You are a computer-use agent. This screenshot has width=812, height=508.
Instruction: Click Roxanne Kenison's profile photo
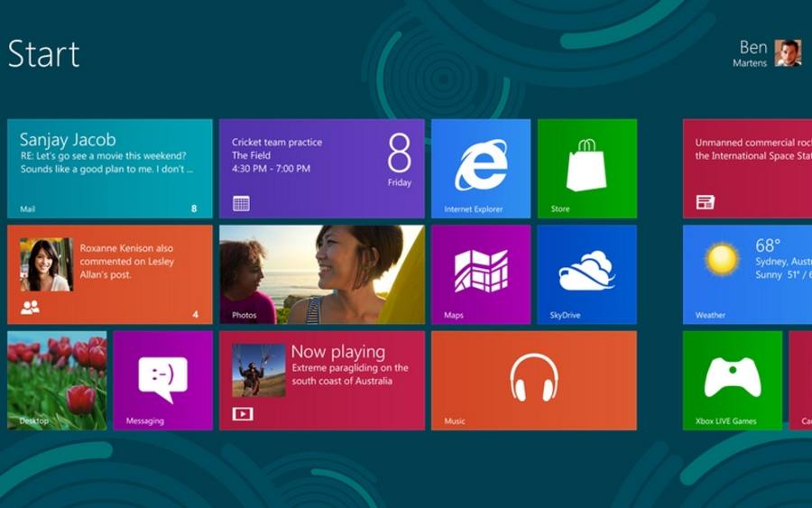(x=46, y=264)
